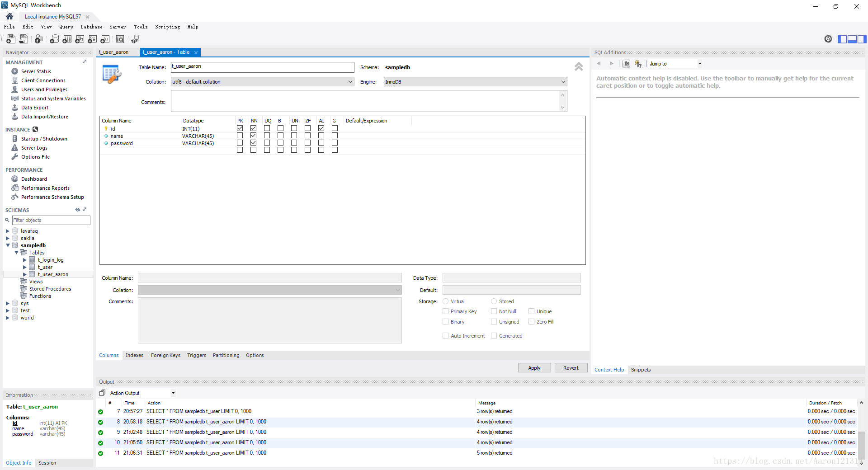The width and height of the screenshot is (868, 470).
Task: Create new table toolbar icon
Action: click(67, 39)
